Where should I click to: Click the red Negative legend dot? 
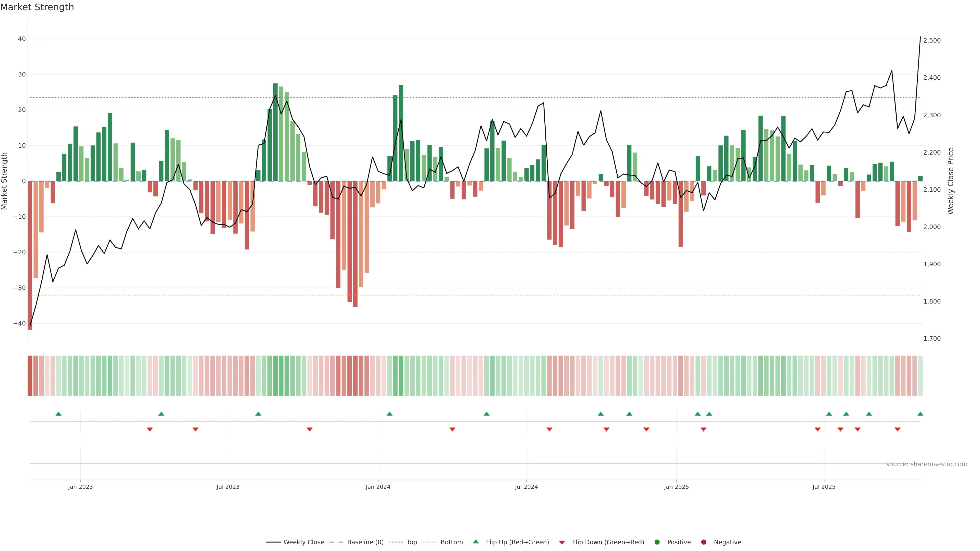coord(703,542)
